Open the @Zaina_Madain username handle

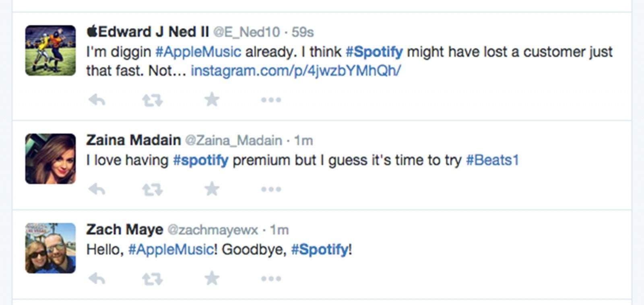click(233, 140)
